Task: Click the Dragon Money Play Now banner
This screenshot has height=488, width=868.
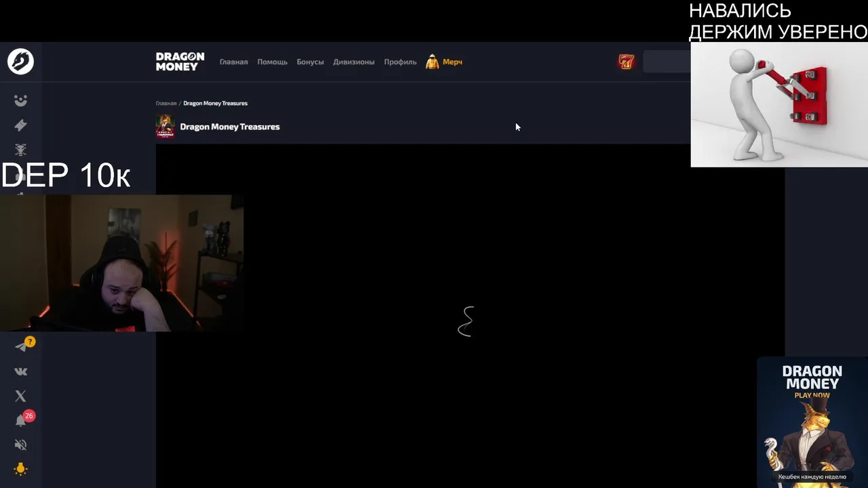Action: [x=812, y=422]
